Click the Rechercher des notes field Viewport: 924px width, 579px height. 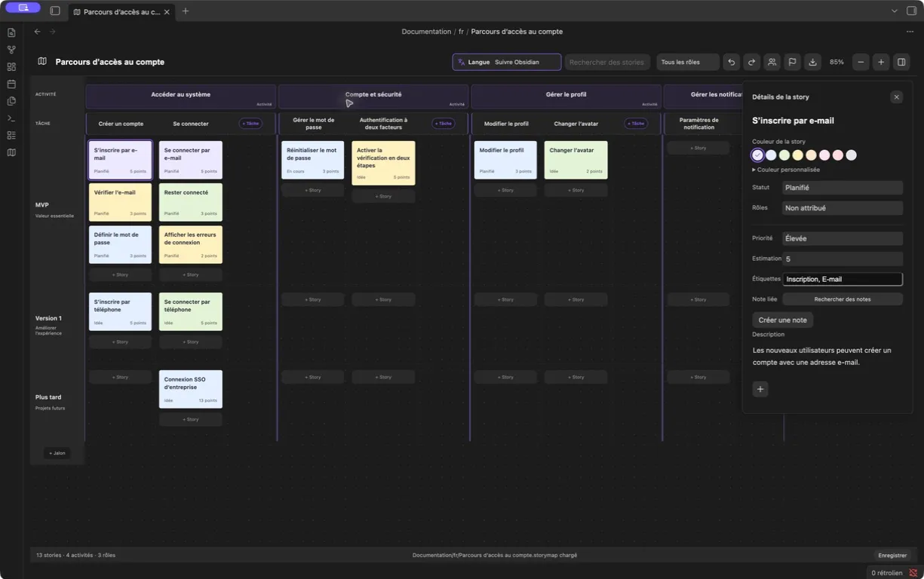[x=842, y=299]
